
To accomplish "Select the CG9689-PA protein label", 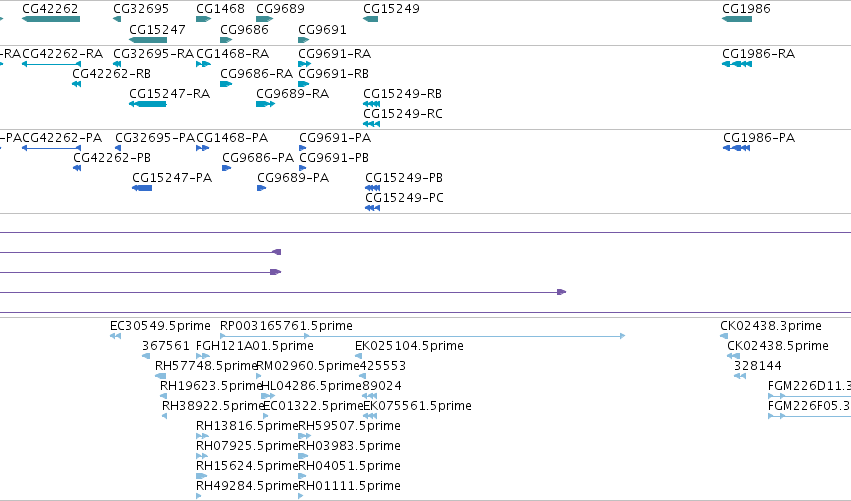I will click(293, 178).
